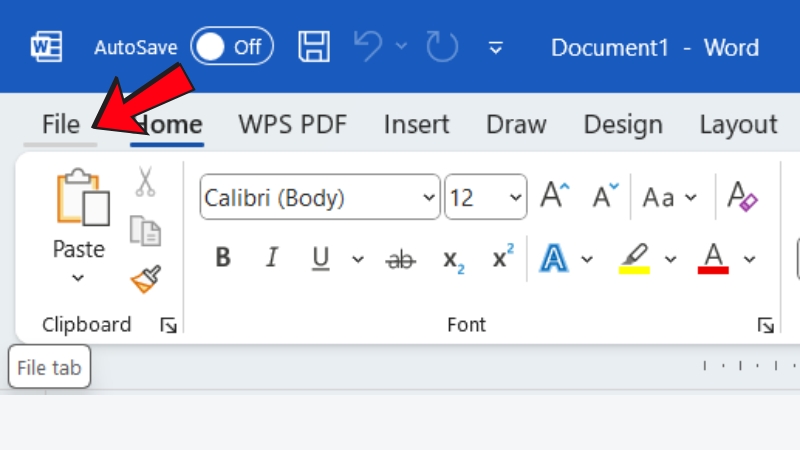Open highlight color dropdown arrow
Screen dimensions: 800x450
(x=670, y=259)
